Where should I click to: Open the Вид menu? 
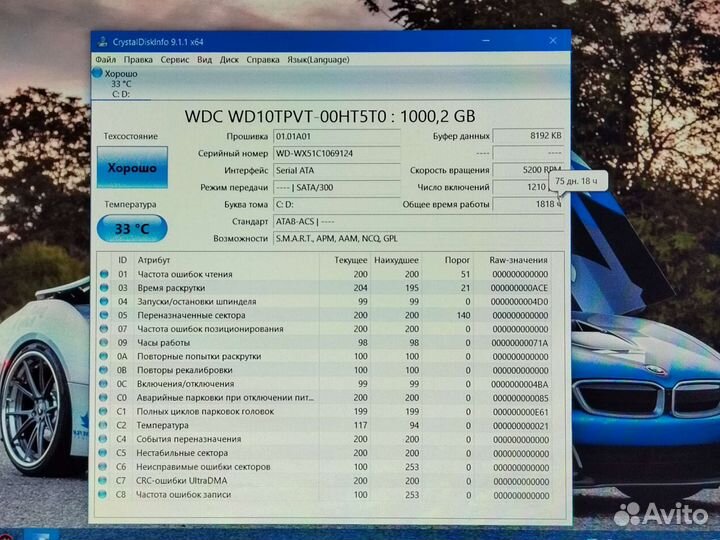click(x=204, y=60)
